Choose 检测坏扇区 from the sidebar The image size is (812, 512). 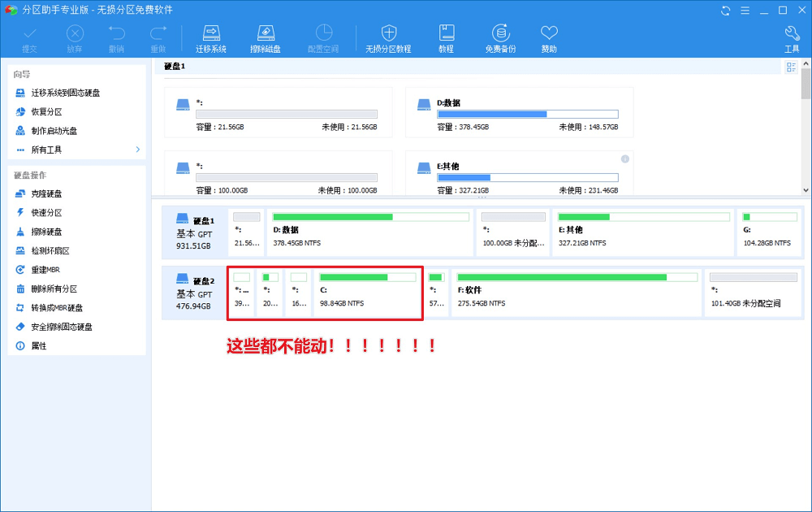(x=50, y=251)
